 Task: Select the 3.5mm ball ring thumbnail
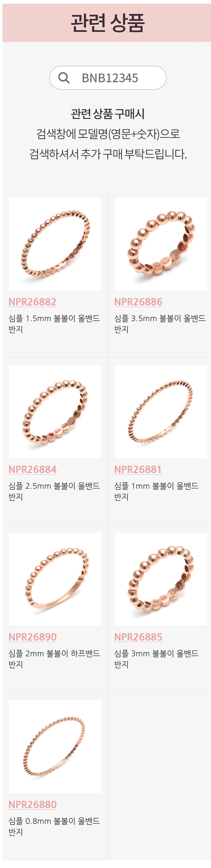pos(161,244)
